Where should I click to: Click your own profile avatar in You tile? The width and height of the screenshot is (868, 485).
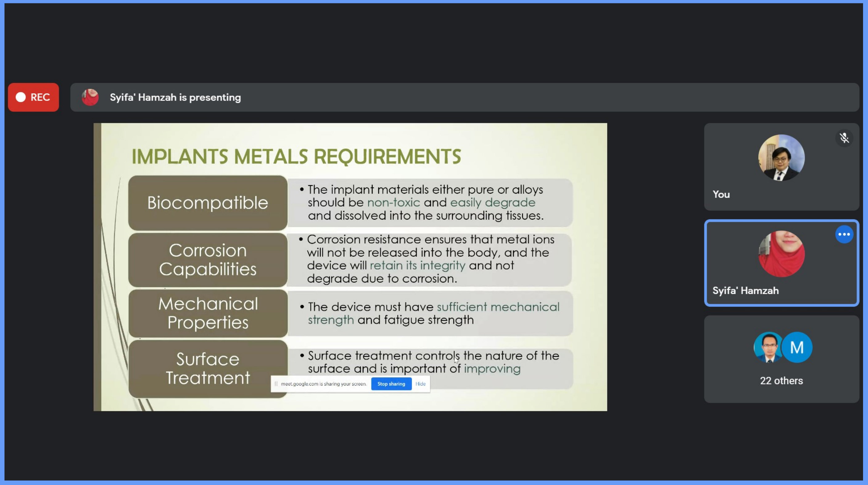(781, 158)
